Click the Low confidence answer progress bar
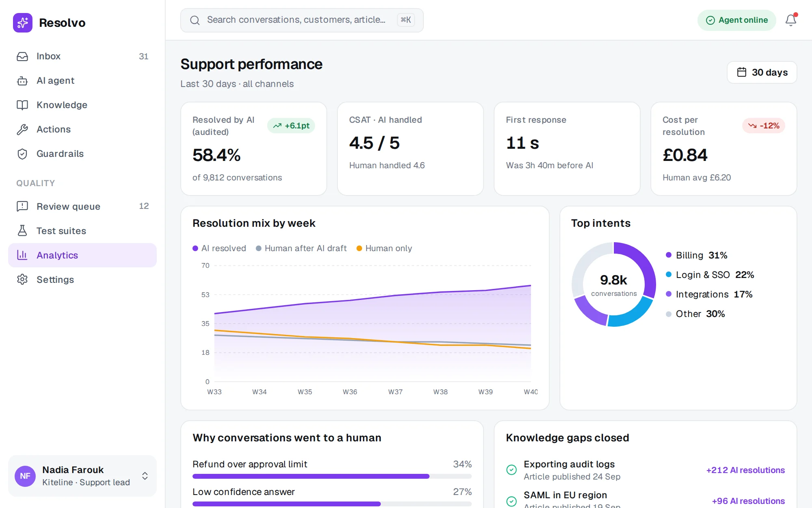The height and width of the screenshot is (508, 812). [x=332, y=504]
